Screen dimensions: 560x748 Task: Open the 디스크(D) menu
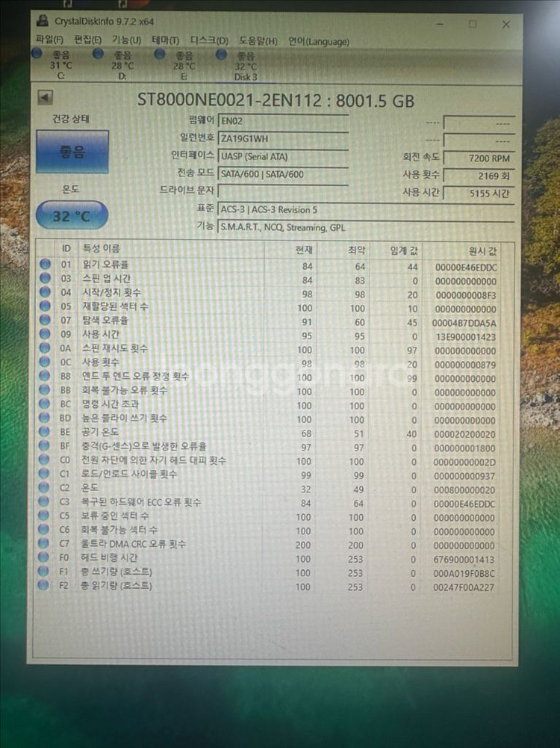[209, 41]
